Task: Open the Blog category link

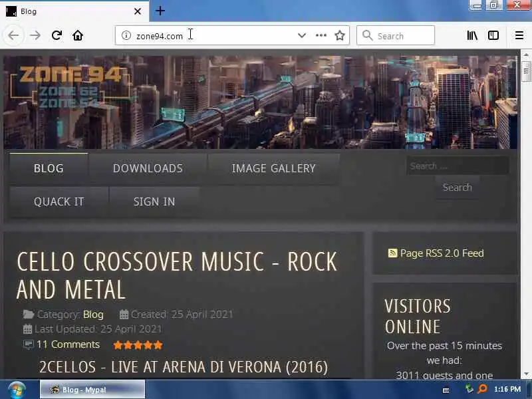Action: pos(93,315)
